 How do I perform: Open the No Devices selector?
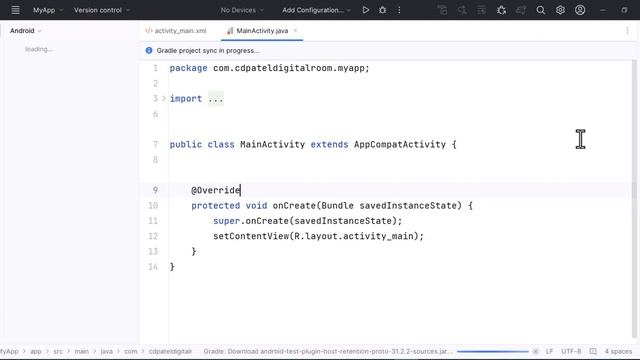pos(242,10)
